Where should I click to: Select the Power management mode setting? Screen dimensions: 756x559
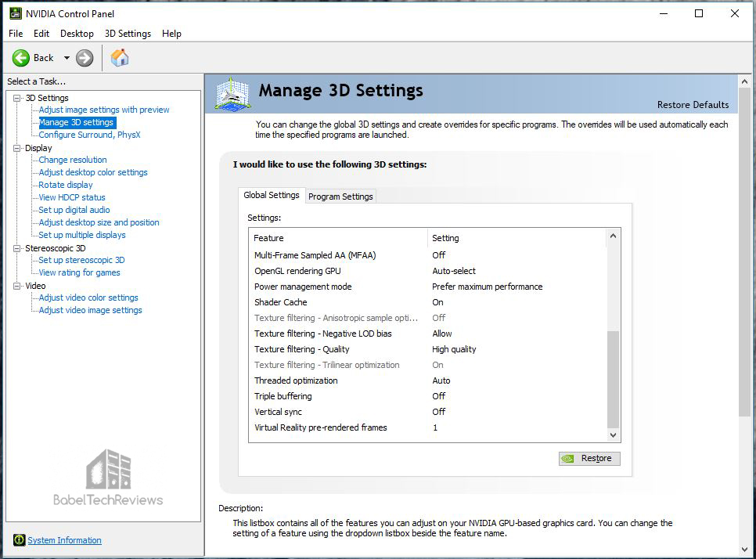(427, 287)
